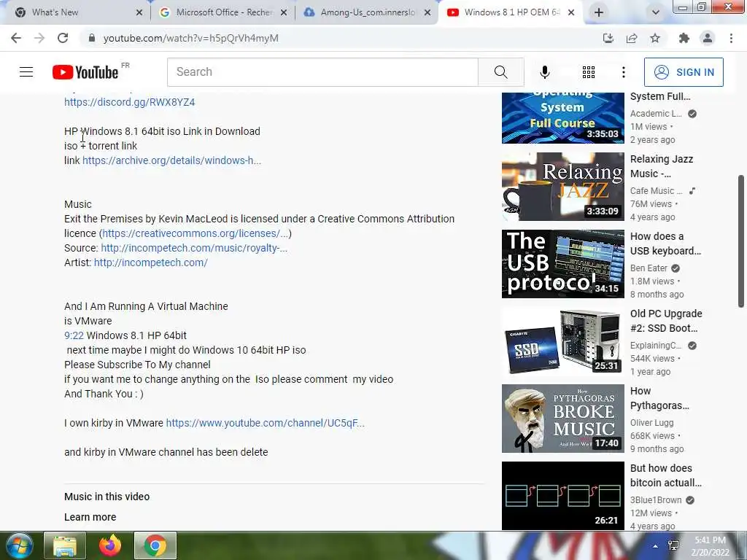
Task: Click the Relaxing Jazz Music title
Action: point(662,166)
